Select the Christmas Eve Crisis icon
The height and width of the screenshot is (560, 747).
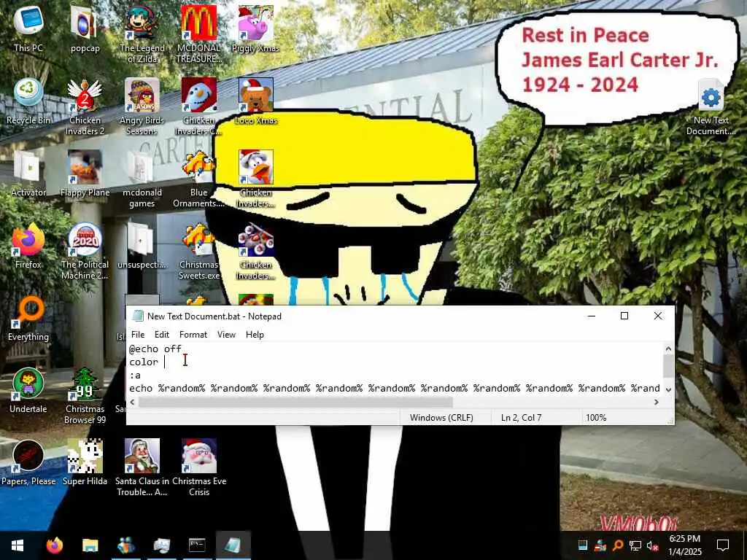[198, 467]
